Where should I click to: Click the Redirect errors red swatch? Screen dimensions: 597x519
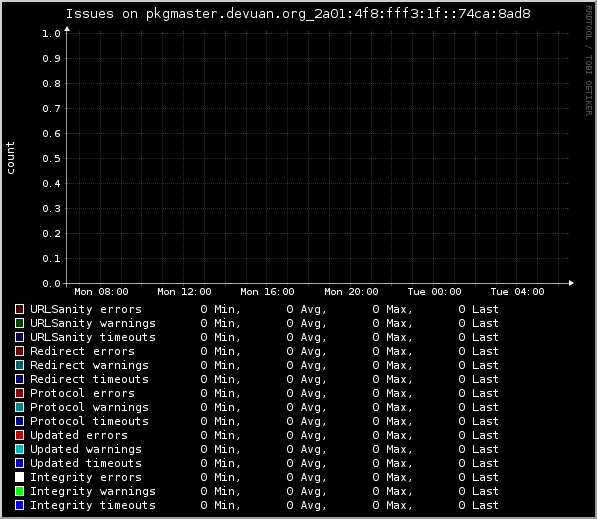[19, 351]
